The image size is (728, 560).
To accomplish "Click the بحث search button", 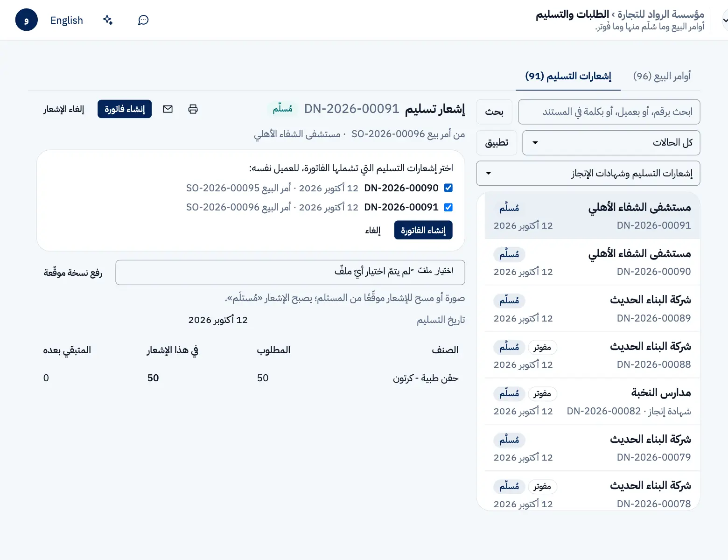I will coord(494,112).
